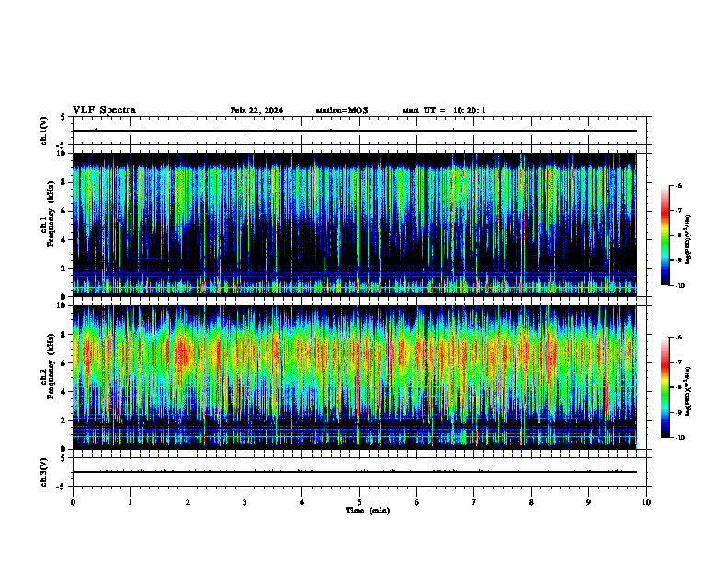This screenshot has height=563, width=728.
Task: Click the ch.1 voltage waveform trace
Action: 354,131
